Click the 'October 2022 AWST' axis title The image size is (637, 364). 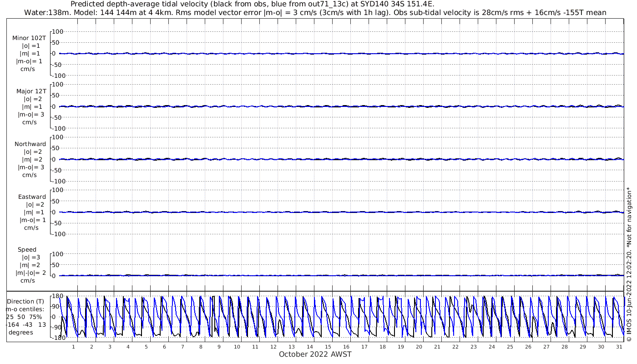(x=315, y=354)
